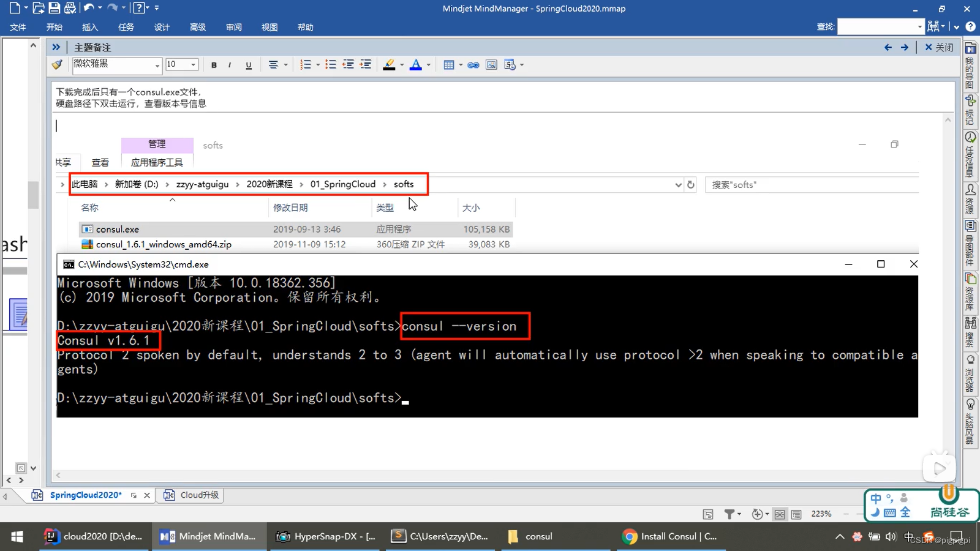This screenshot has height=551, width=980.
Task: Click the map marker sidebar icon
Action: (970, 110)
